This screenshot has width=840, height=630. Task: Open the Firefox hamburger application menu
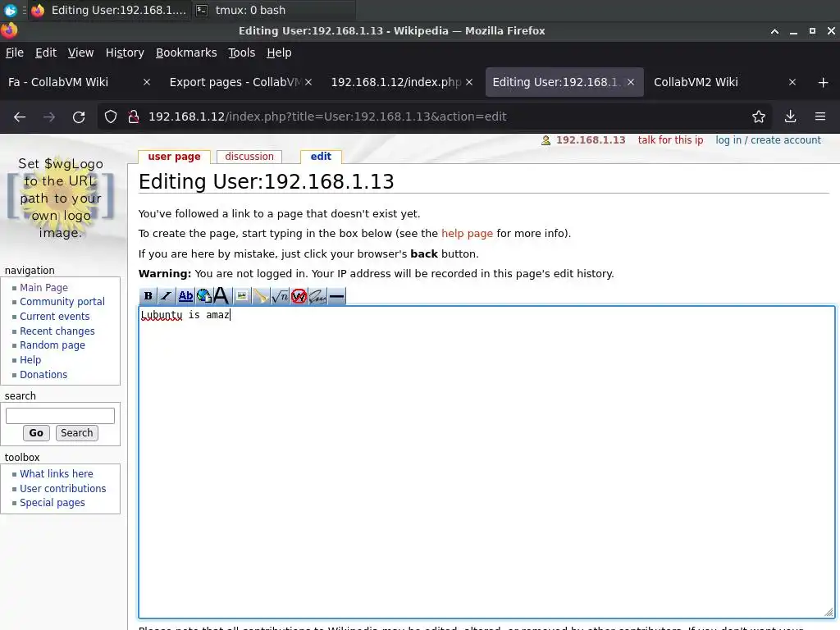coord(820,116)
